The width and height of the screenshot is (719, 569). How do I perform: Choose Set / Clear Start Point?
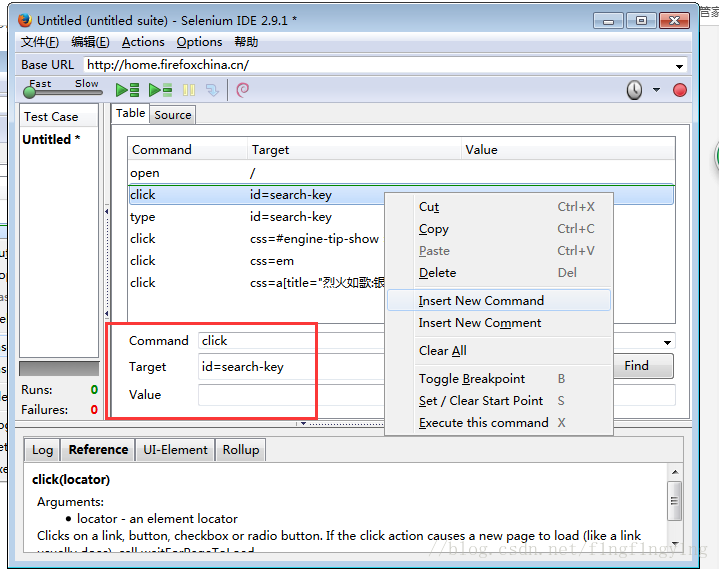499,401
